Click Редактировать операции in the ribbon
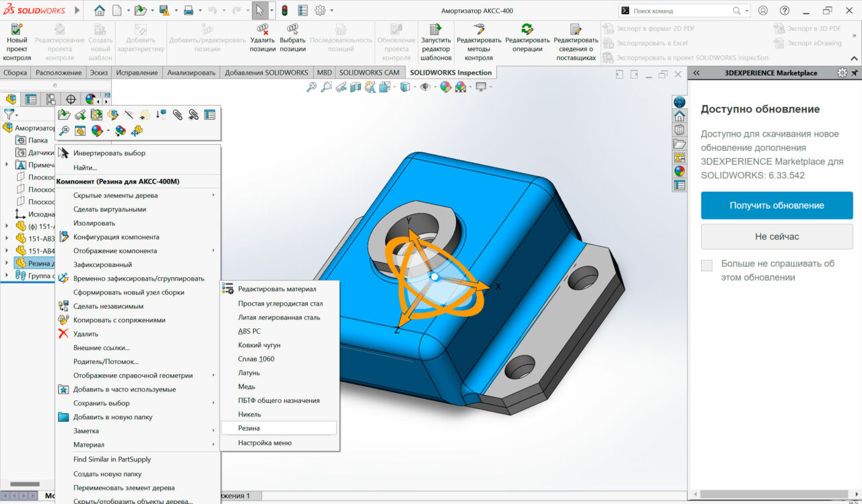Screen dimensions: 862x504 527,38
